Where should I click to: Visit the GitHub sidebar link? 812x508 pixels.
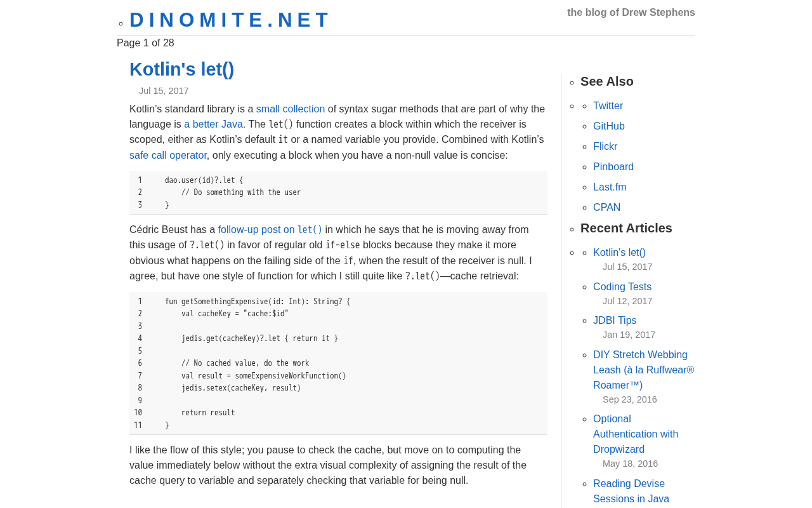(609, 126)
